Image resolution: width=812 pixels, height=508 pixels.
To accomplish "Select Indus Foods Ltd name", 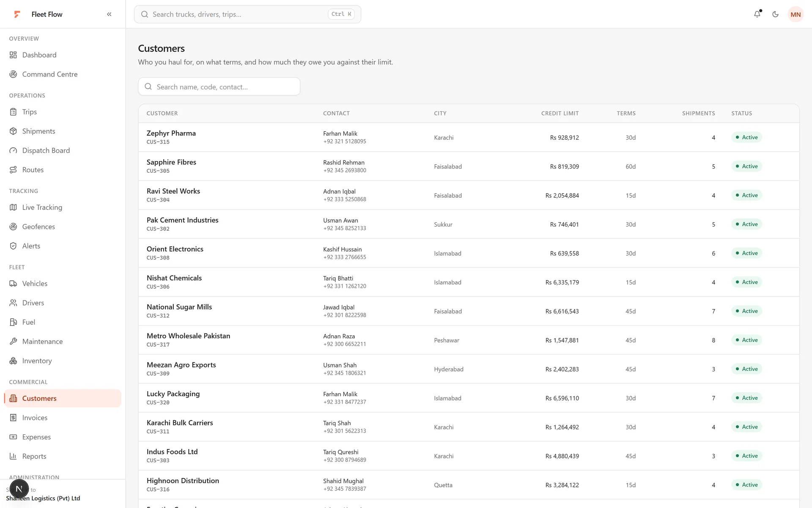I will (x=172, y=452).
